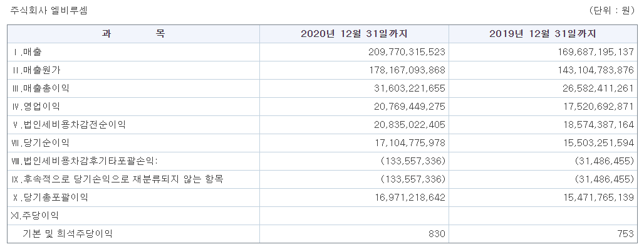This screenshot has height=249, width=644.
Task: Select the value 16,971,218,642
Action: pyautogui.click(x=410, y=197)
